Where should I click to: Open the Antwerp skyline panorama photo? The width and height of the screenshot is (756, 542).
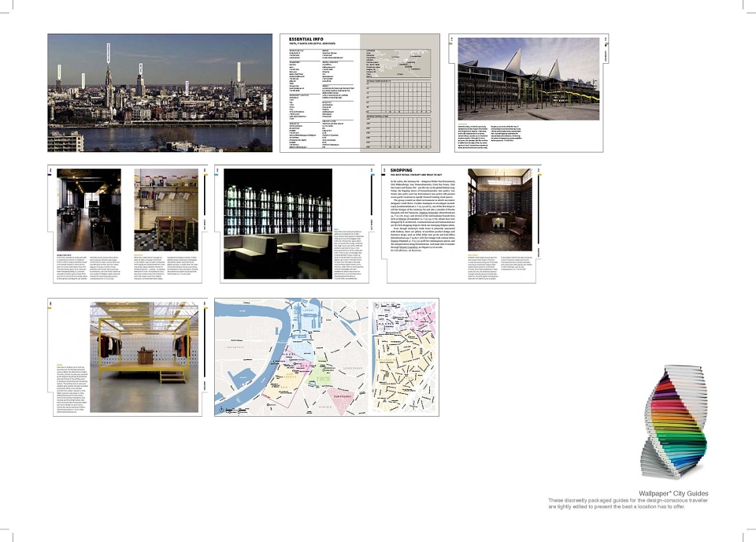click(x=160, y=93)
